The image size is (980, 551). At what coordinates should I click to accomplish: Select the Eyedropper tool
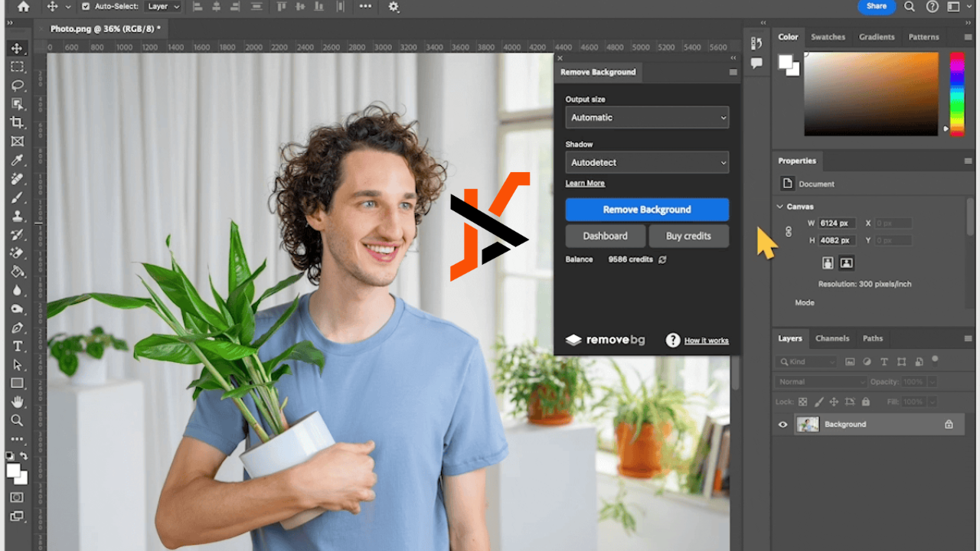[x=17, y=160]
